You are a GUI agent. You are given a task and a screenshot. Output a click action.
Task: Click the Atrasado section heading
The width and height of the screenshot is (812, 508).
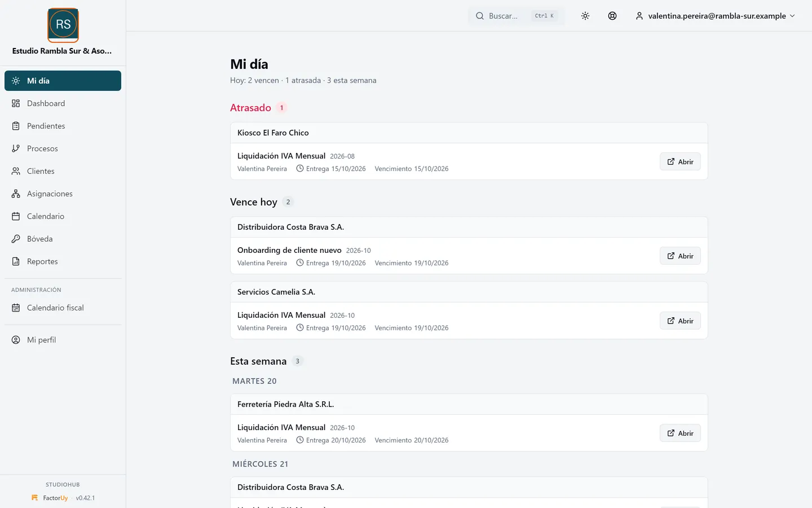pos(250,108)
